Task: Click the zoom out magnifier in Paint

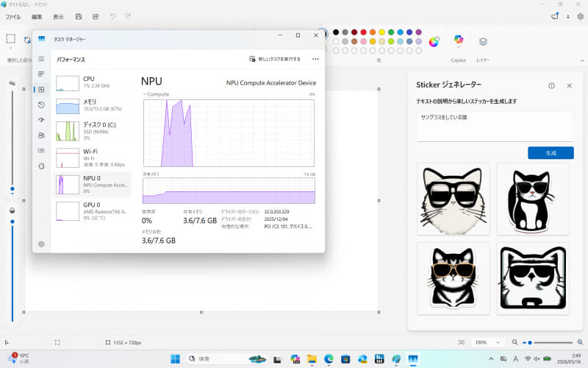Action: point(515,342)
